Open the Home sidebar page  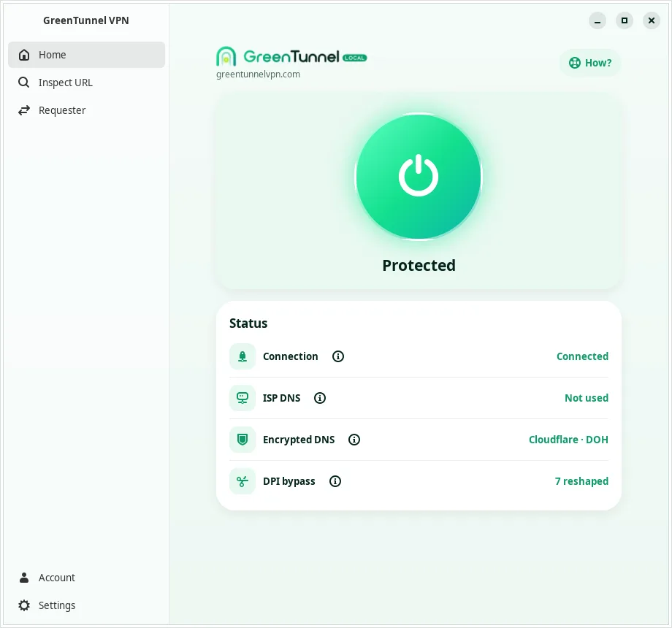pyautogui.click(x=86, y=55)
